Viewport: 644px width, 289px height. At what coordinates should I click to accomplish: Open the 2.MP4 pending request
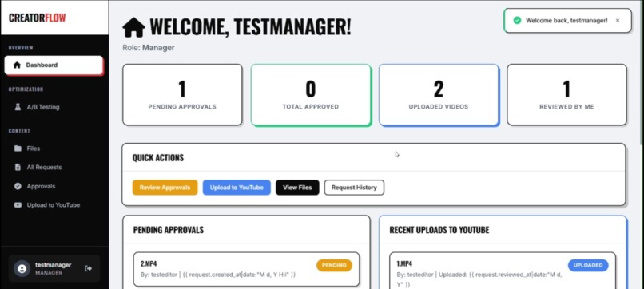tap(246, 269)
